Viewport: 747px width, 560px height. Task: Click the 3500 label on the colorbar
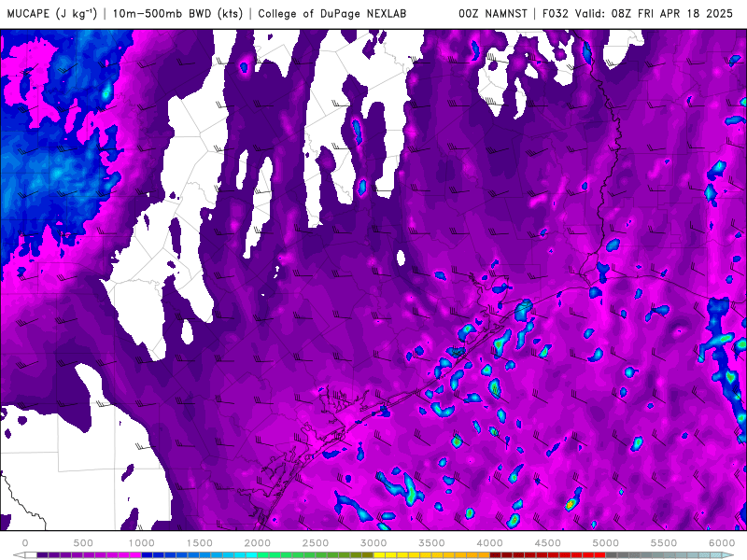[431, 543]
